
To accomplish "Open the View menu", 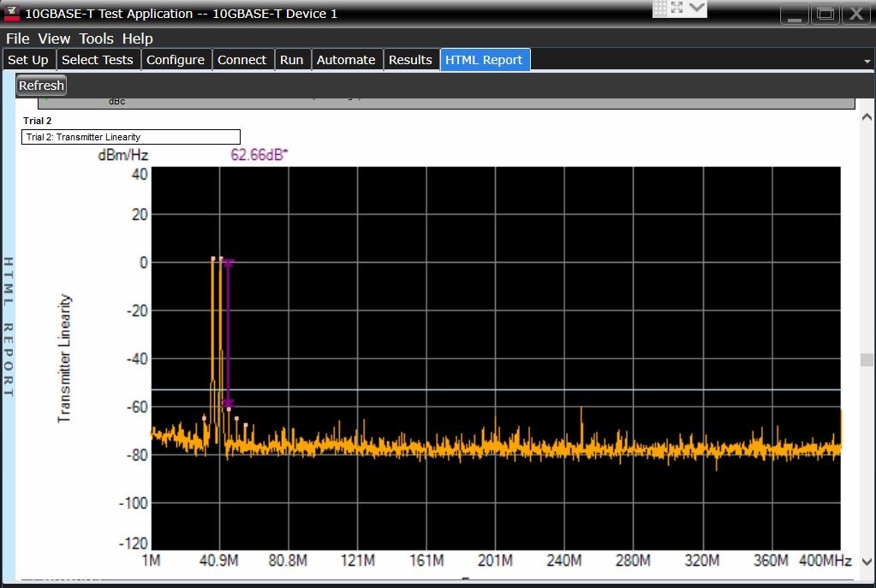I will pos(54,39).
